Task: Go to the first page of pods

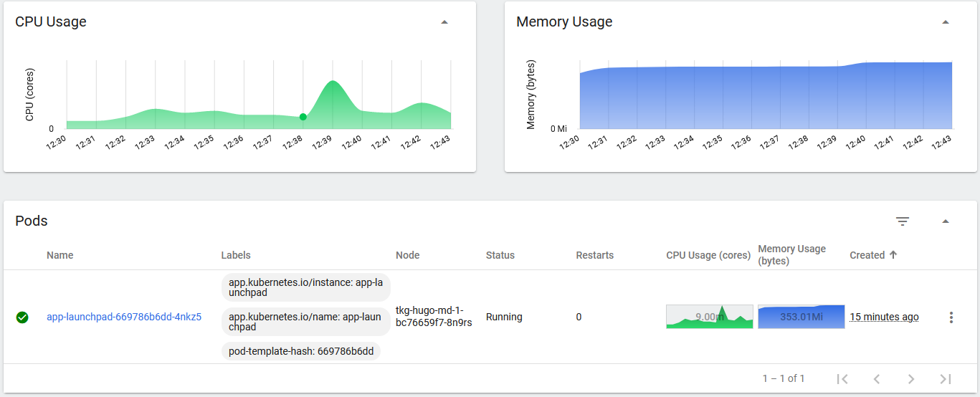Action: coord(843,378)
